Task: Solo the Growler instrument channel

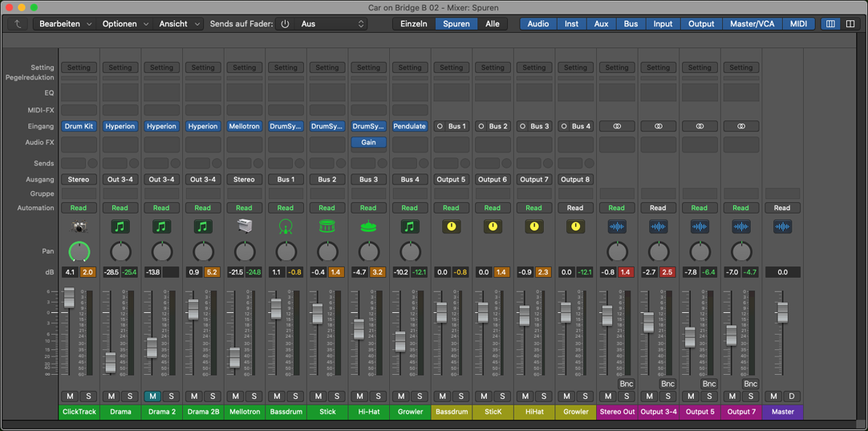Action: click(420, 396)
